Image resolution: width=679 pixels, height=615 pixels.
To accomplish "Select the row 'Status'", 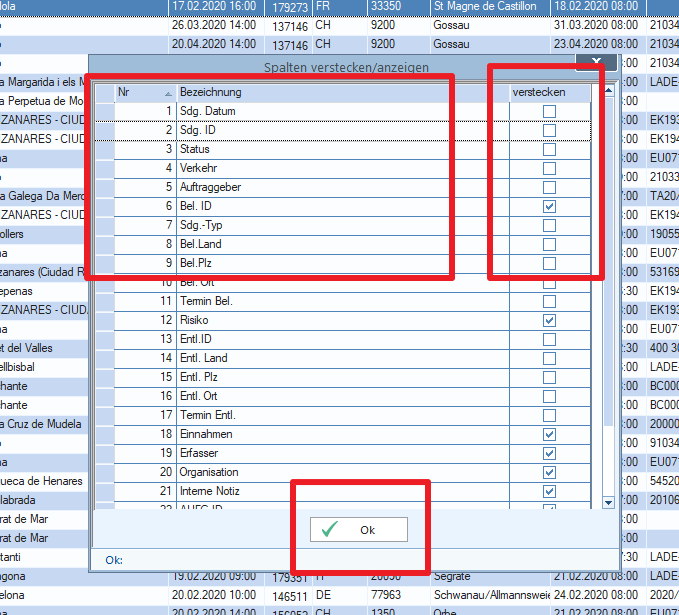I will 343,149.
